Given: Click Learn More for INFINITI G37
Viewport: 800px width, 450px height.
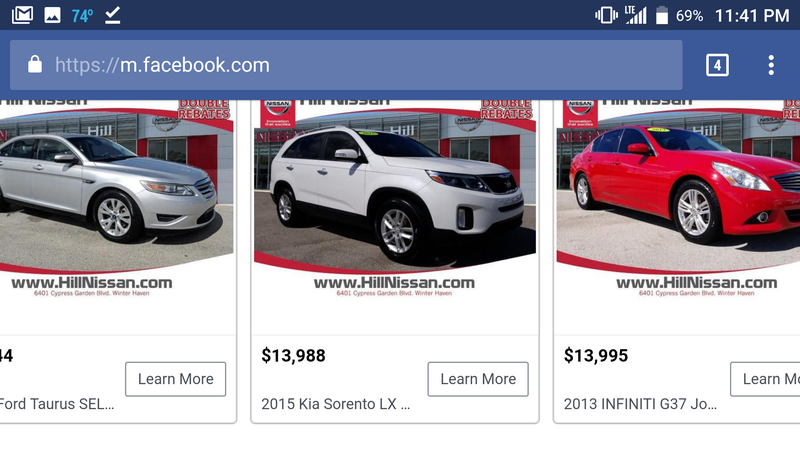Looking at the screenshot, I should coord(765,379).
